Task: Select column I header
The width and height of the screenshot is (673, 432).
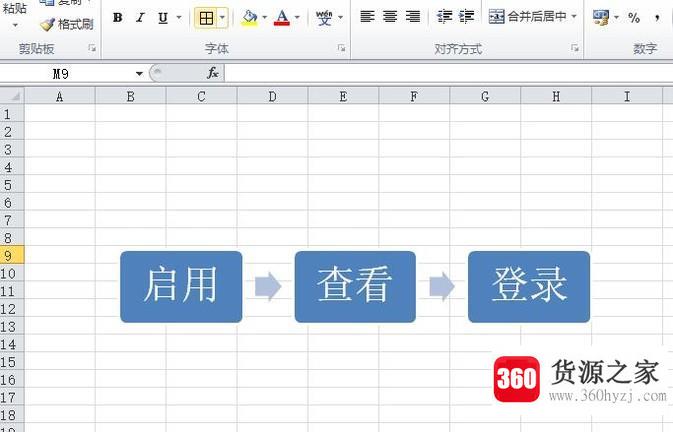Action: click(x=627, y=97)
